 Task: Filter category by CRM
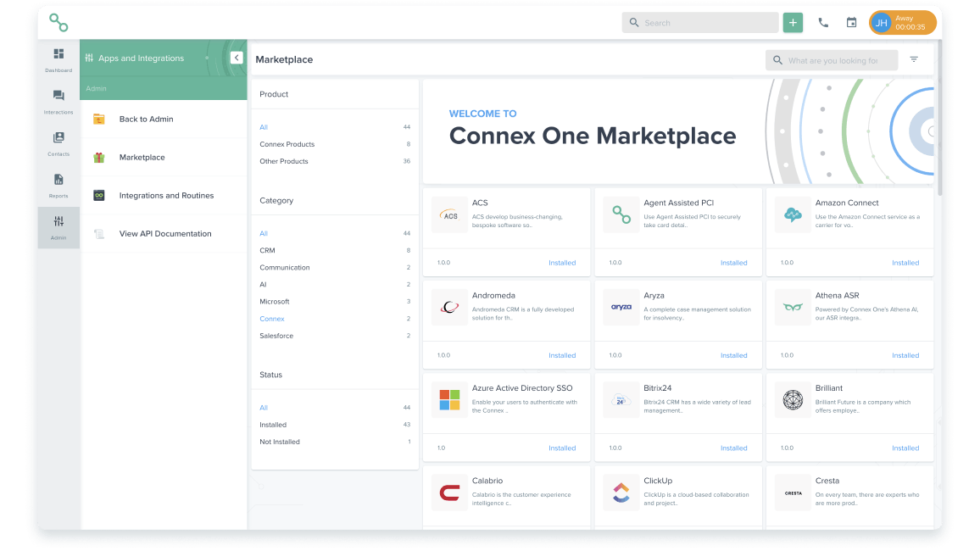[x=267, y=250]
